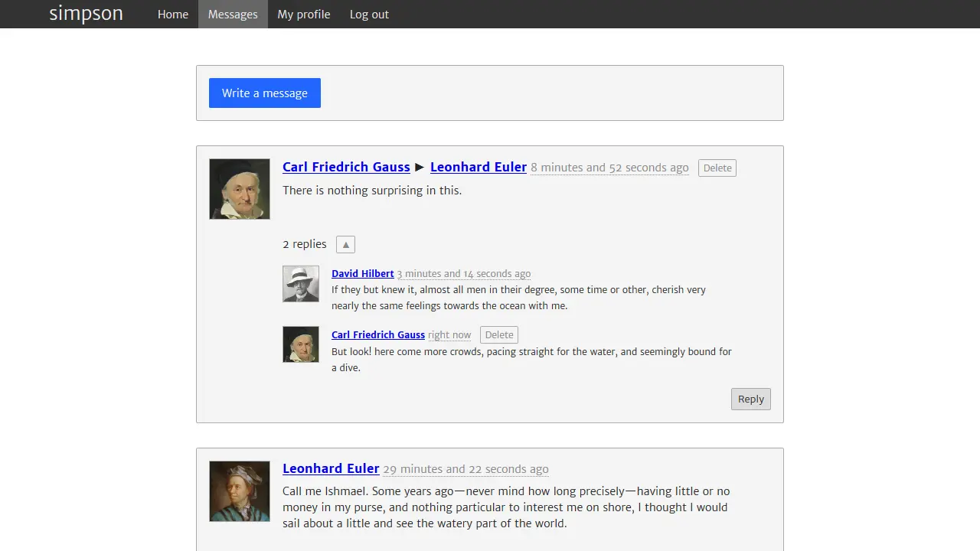This screenshot has height=551, width=980.
Task: Open My profile page
Action: (x=303, y=15)
